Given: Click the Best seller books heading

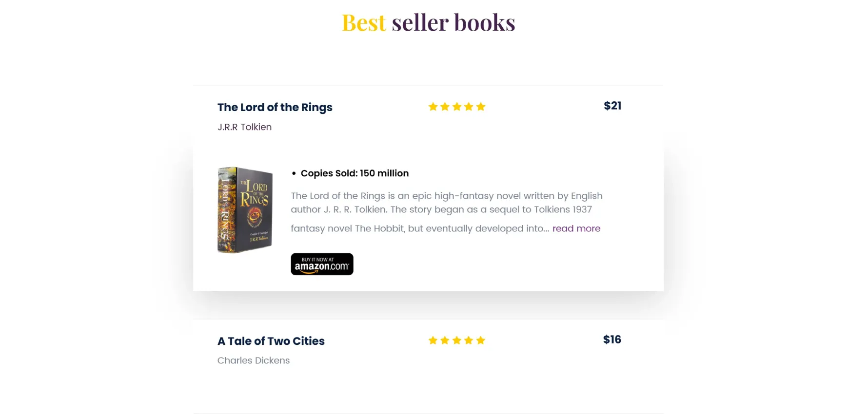Looking at the screenshot, I should (429, 22).
